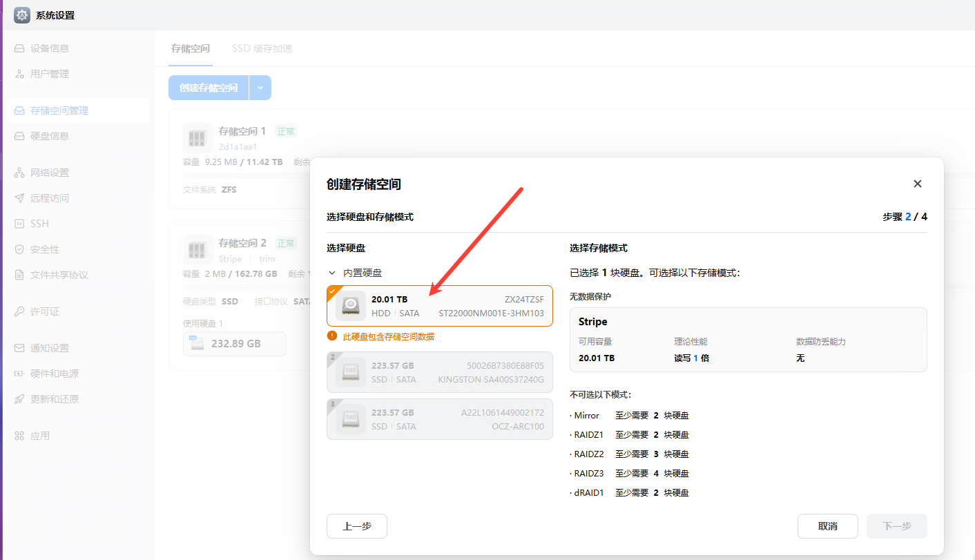Switch to the 存储空间 tab
This screenshot has width=975, height=560.
[x=191, y=48]
